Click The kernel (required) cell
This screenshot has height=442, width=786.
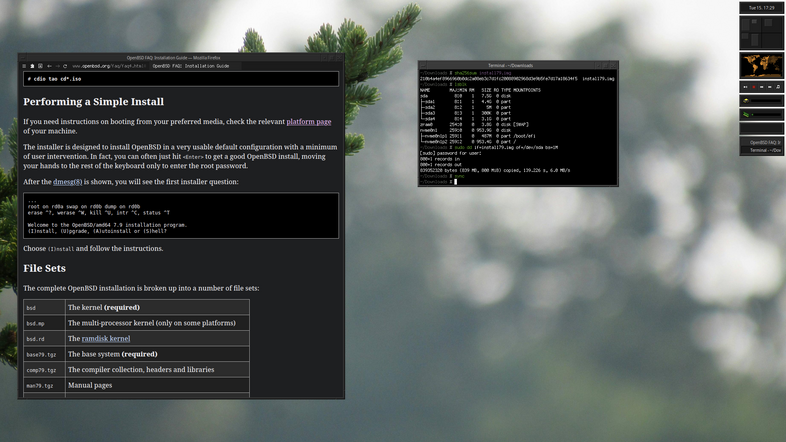157,308
